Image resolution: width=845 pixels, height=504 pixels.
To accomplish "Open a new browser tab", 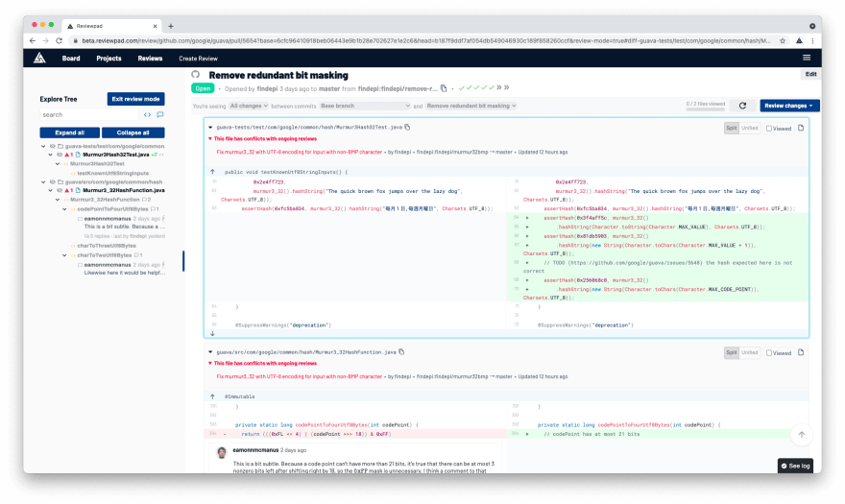I will point(171,26).
